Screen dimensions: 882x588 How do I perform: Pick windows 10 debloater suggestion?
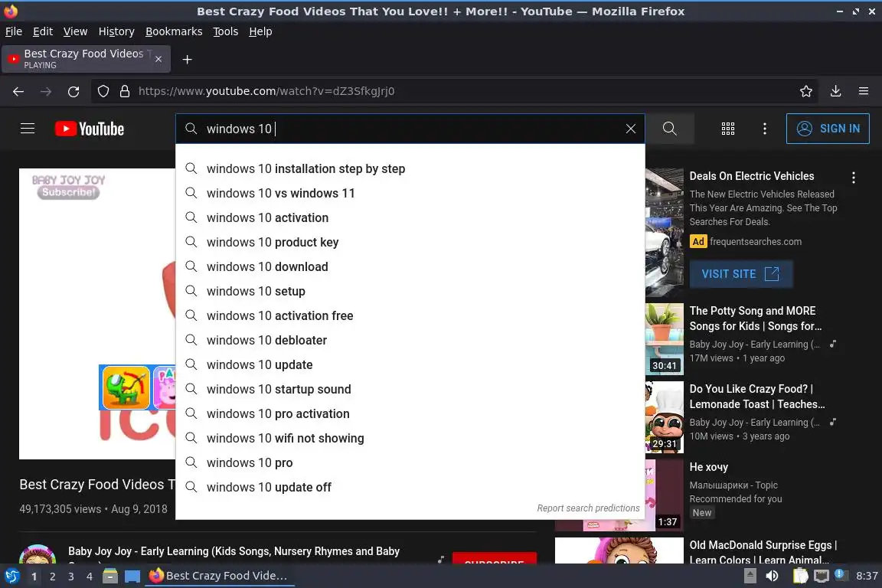(x=410, y=341)
